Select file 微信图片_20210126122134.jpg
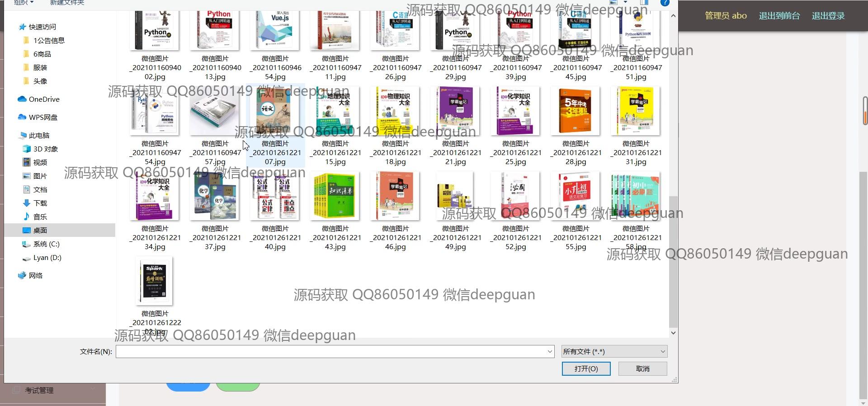The image size is (868, 406). tap(155, 211)
